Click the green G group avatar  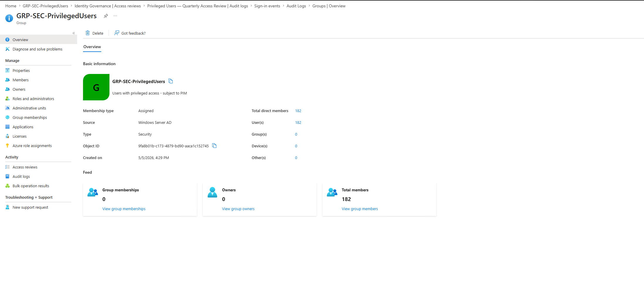coord(96,87)
